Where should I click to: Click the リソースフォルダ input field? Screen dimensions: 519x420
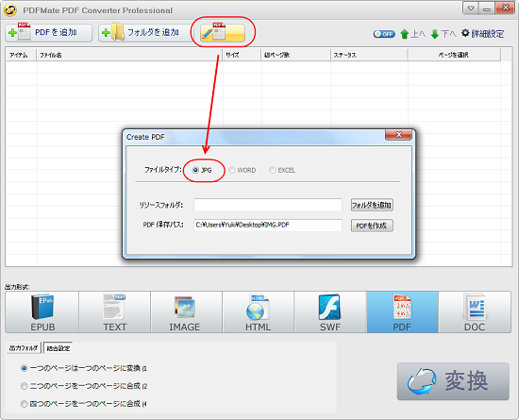pyautogui.click(x=268, y=205)
